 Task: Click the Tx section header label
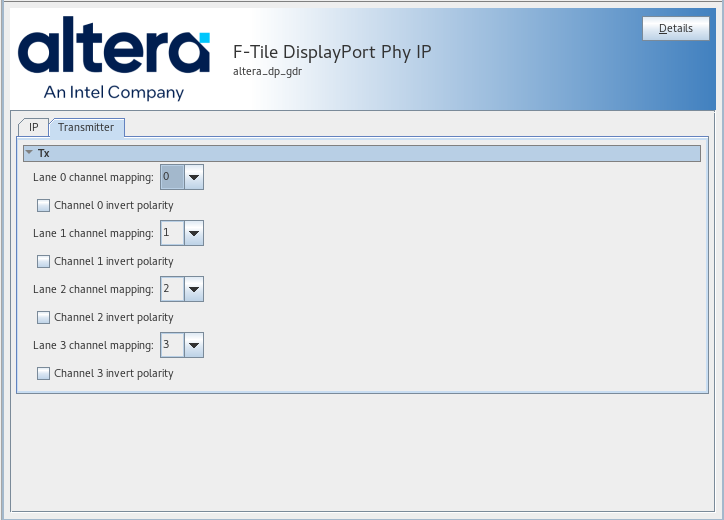43,153
